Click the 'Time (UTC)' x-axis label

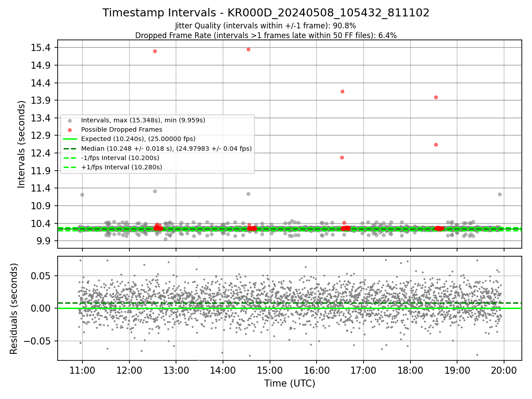(290, 383)
